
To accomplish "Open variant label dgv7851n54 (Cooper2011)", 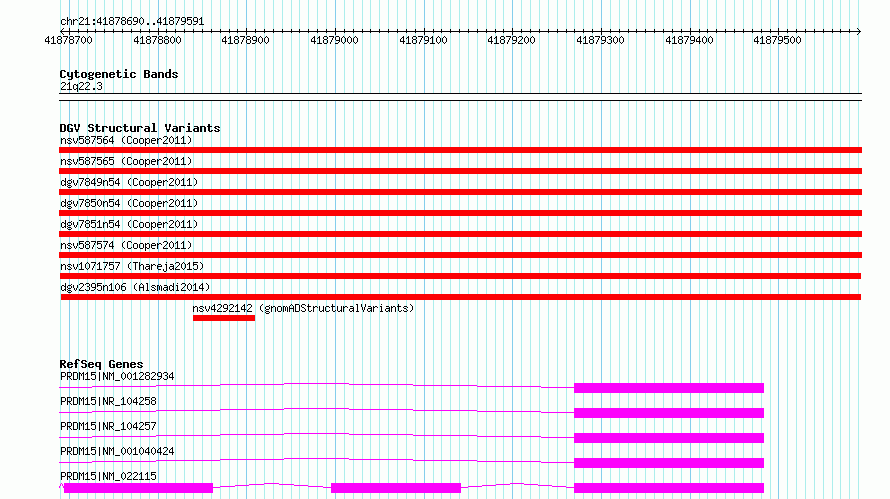I will 129,224.
